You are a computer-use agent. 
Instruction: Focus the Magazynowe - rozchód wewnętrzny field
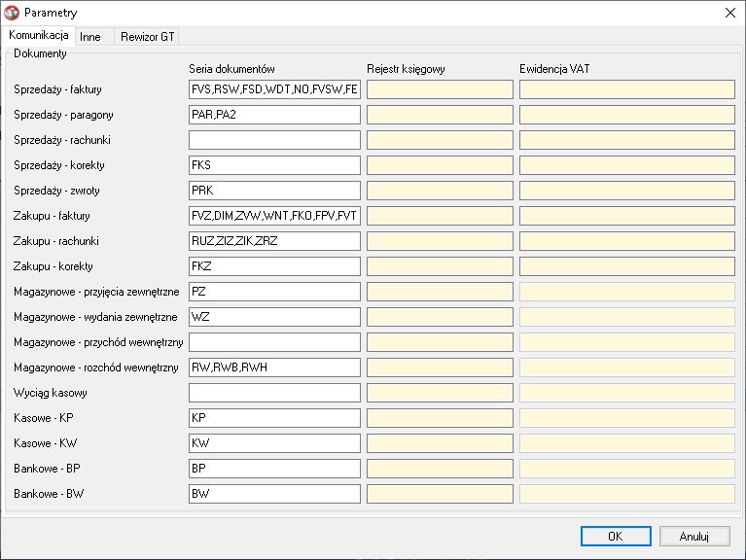(274, 367)
